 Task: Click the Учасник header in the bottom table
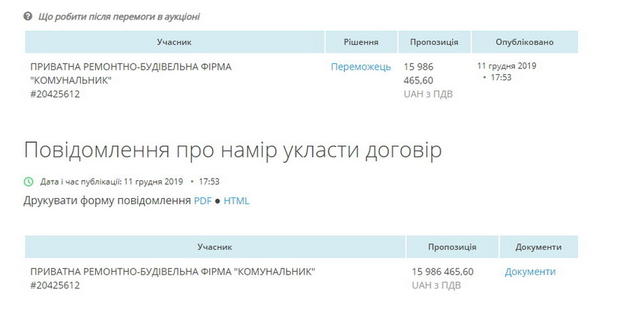pyautogui.click(x=214, y=247)
